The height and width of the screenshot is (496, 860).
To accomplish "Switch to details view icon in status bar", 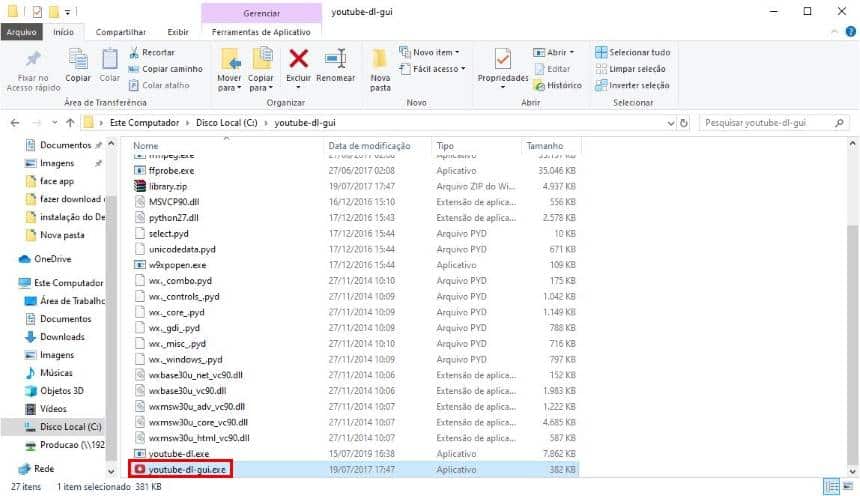I will tap(831, 487).
